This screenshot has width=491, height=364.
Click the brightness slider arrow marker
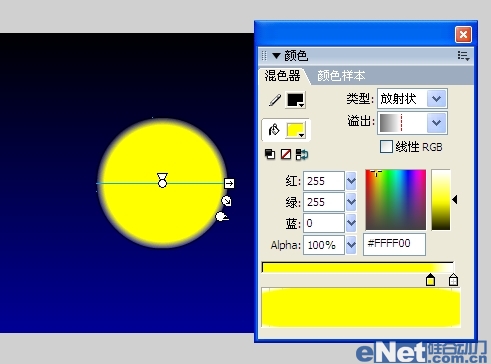pyautogui.click(x=455, y=200)
